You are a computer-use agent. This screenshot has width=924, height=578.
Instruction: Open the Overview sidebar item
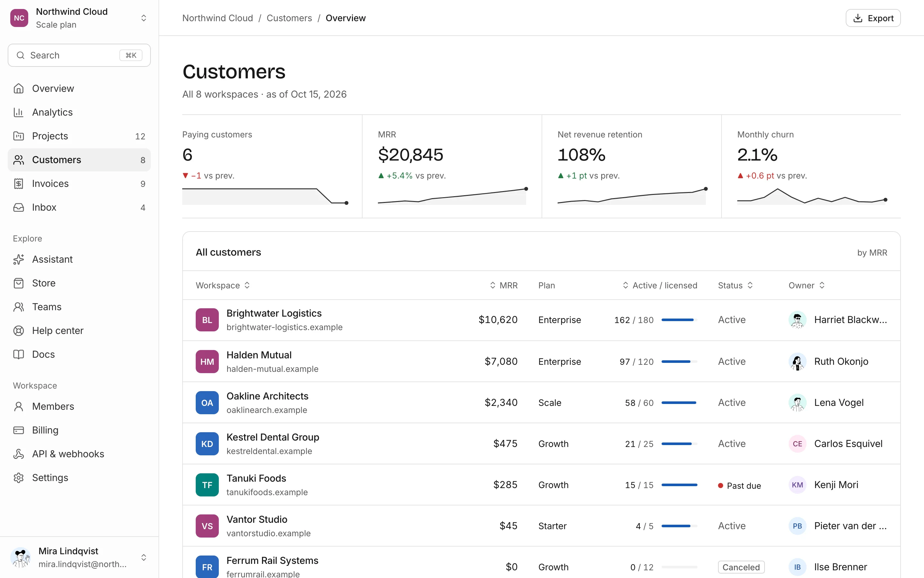click(79, 88)
